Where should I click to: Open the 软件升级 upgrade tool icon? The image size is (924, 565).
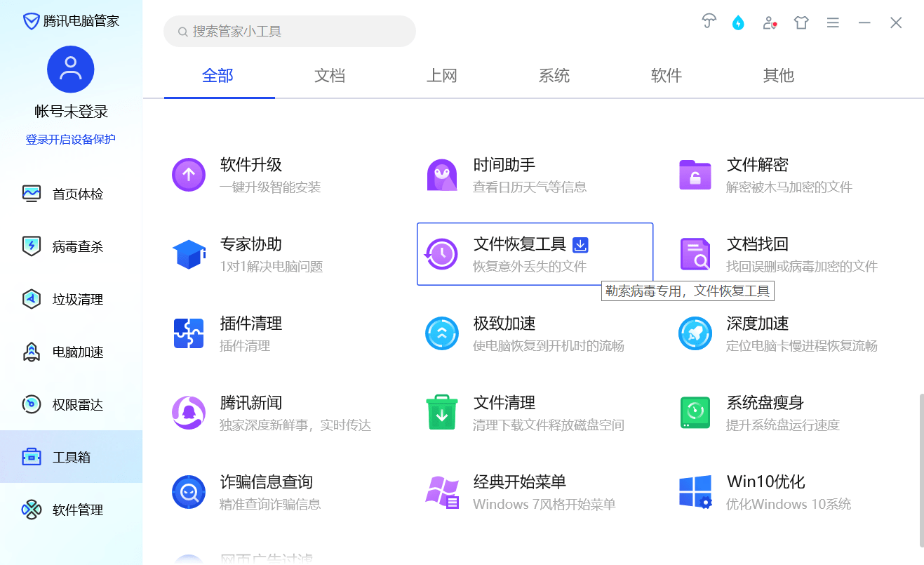(x=189, y=175)
